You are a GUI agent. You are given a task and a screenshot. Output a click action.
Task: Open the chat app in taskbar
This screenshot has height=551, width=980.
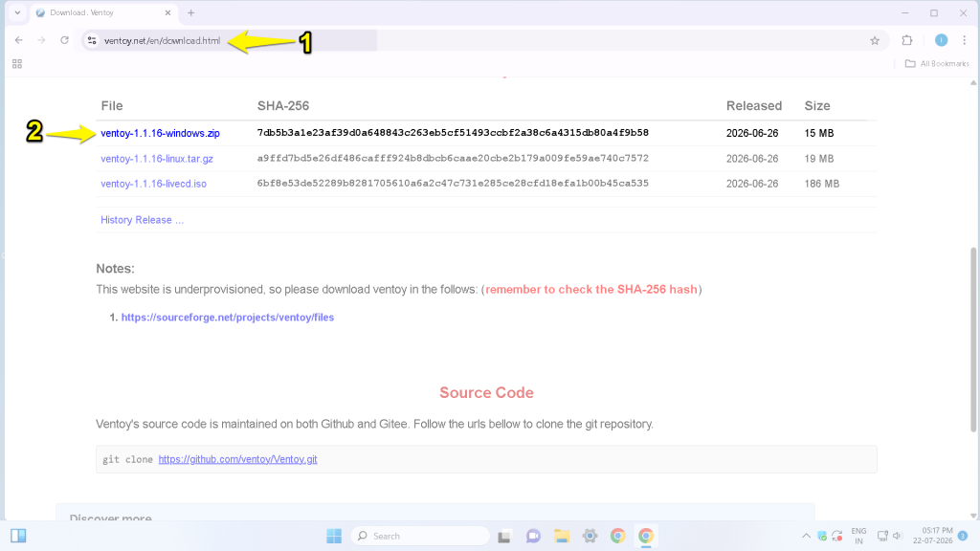click(533, 536)
